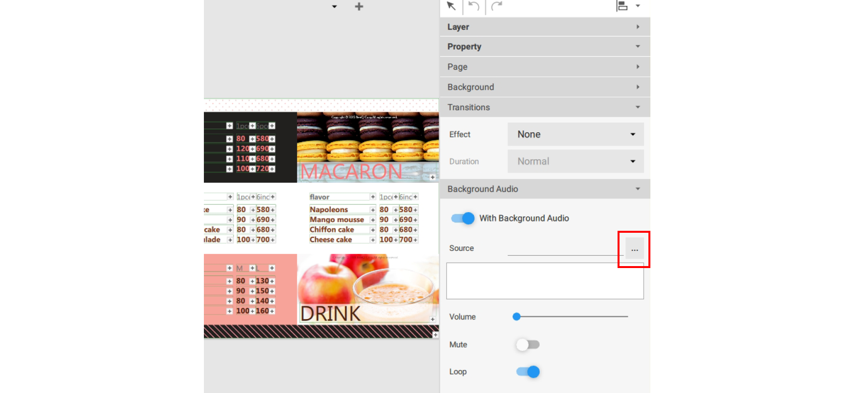
Task: Expand the Background section
Action: [545, 87]
